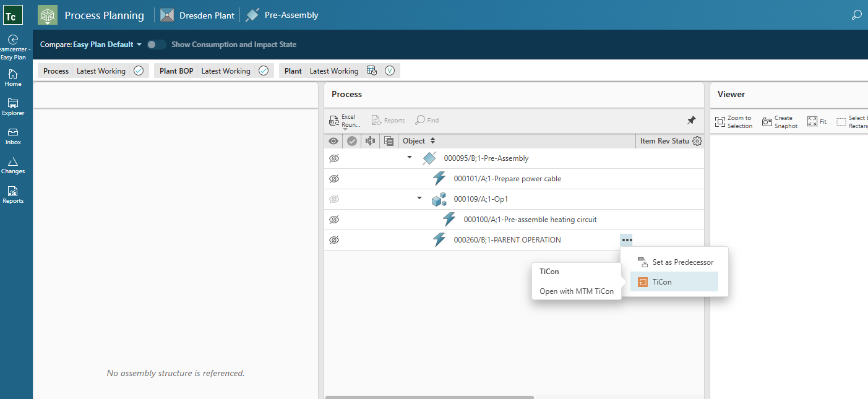Open the Explorer sidebar icon
The image size is (868, 399).
point(13,107)
